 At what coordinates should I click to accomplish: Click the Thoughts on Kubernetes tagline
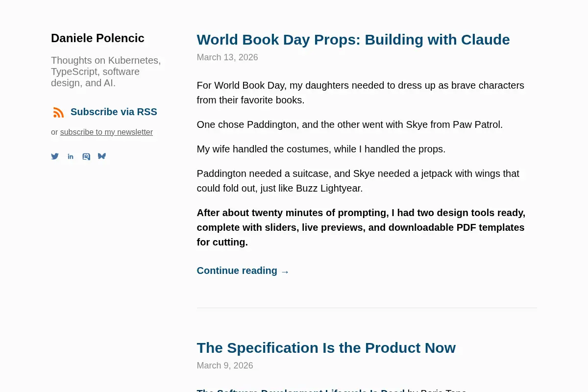click(x=106, y=72)
